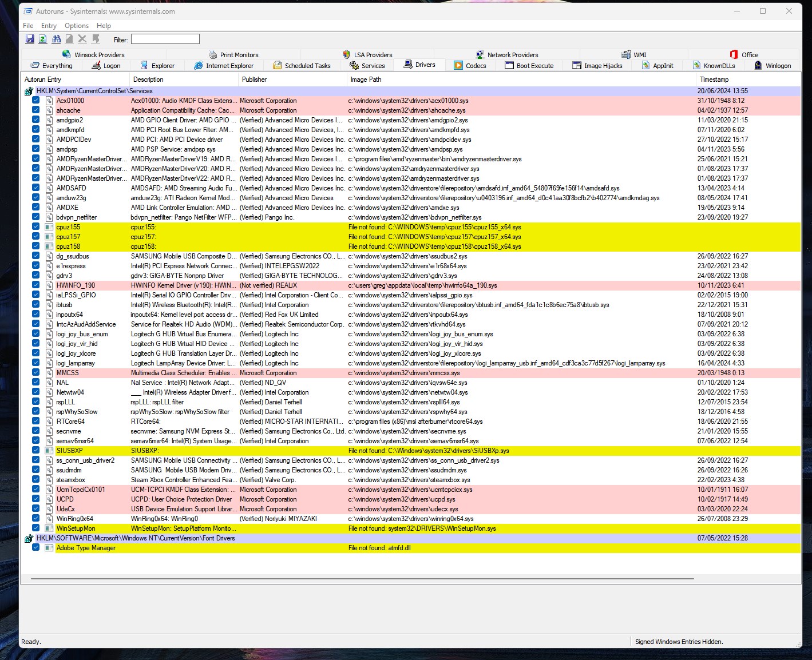Switch to the Scheduled Tasks tab
The width and height of the screenshot is (812, 660).
click(x=302, y=66)
